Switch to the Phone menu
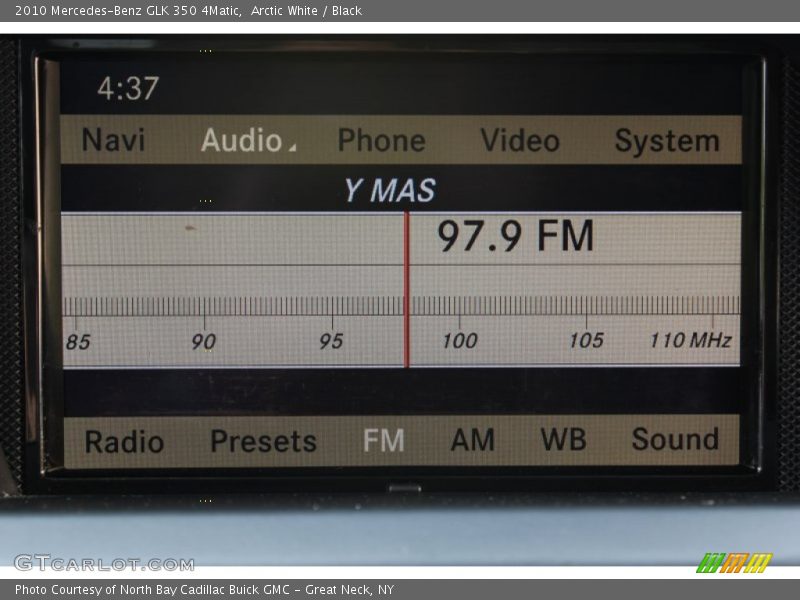Image resolution: width=800 pixels, height=600 pixels. point(381,141)
